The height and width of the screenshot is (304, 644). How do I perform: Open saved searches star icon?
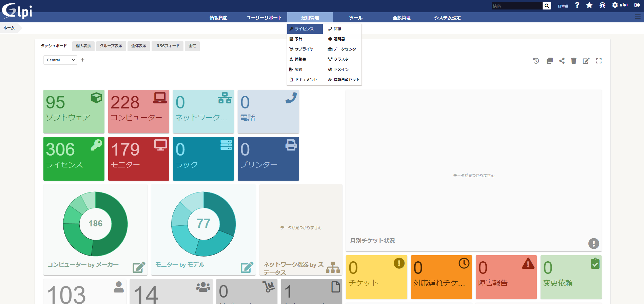coord(589,5)
